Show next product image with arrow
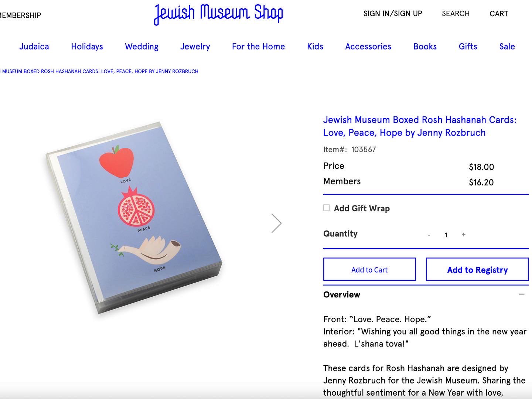 click(276, 223)
